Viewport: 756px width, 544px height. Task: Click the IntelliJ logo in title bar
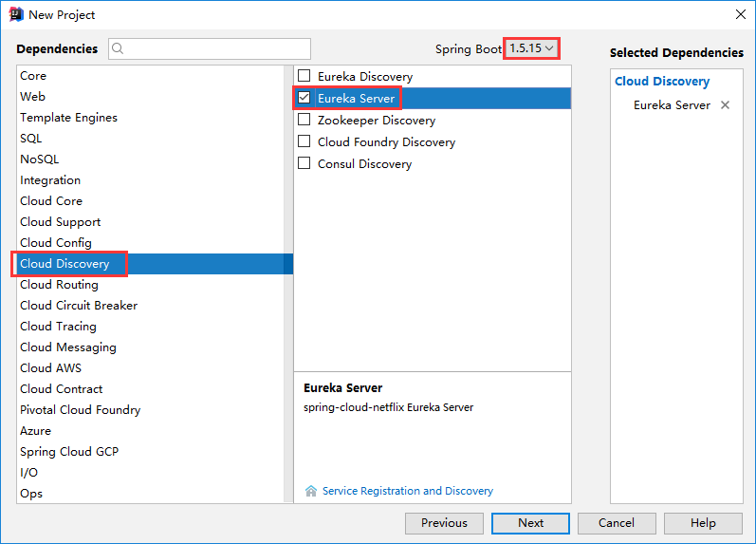click(16, 14)
